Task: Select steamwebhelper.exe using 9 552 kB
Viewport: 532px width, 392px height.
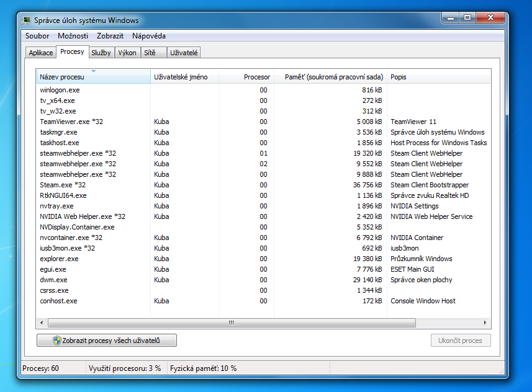Action: [263, 164]
